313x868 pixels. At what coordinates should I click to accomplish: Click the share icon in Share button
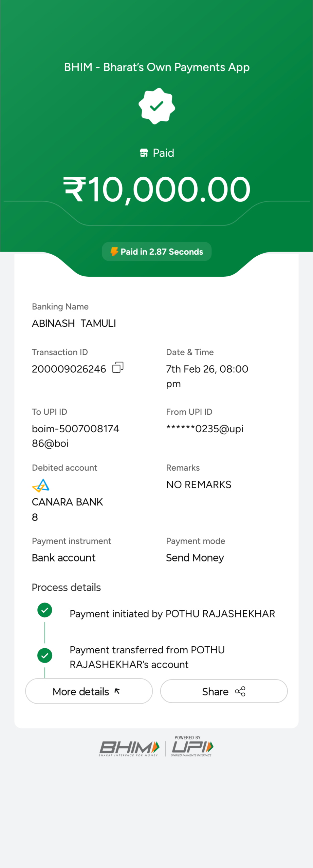click(240, 691)
